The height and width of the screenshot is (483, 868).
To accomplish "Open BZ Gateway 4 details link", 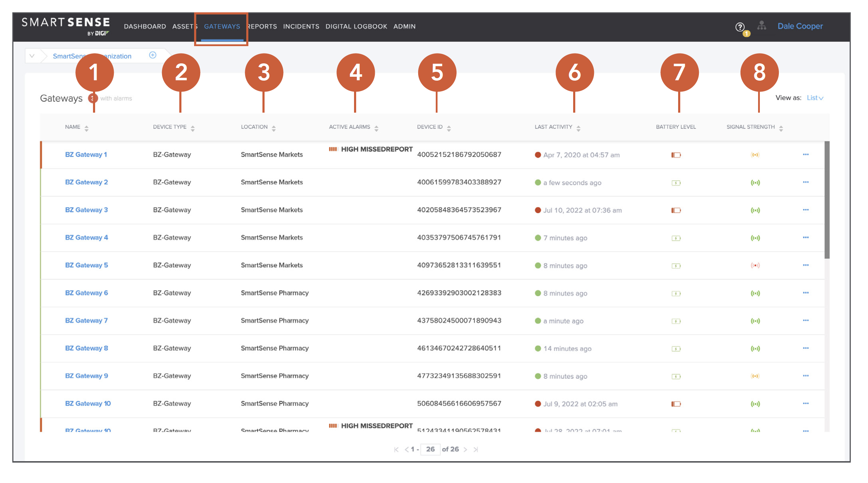I will click(86, 238).
